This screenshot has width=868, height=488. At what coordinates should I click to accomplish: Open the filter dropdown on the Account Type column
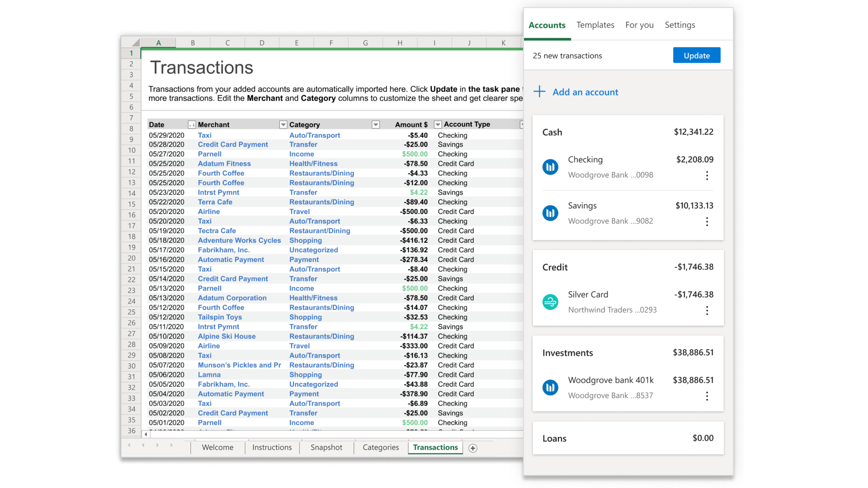pos(522,124)
